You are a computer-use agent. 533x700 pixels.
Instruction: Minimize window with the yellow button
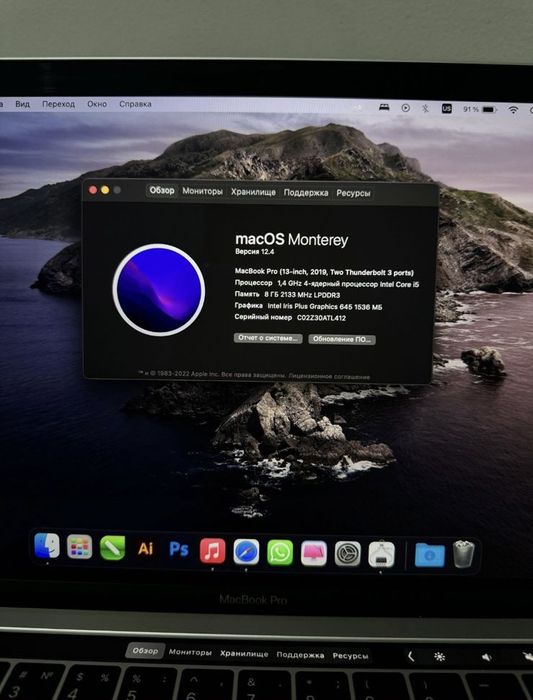tap(105, 190)
